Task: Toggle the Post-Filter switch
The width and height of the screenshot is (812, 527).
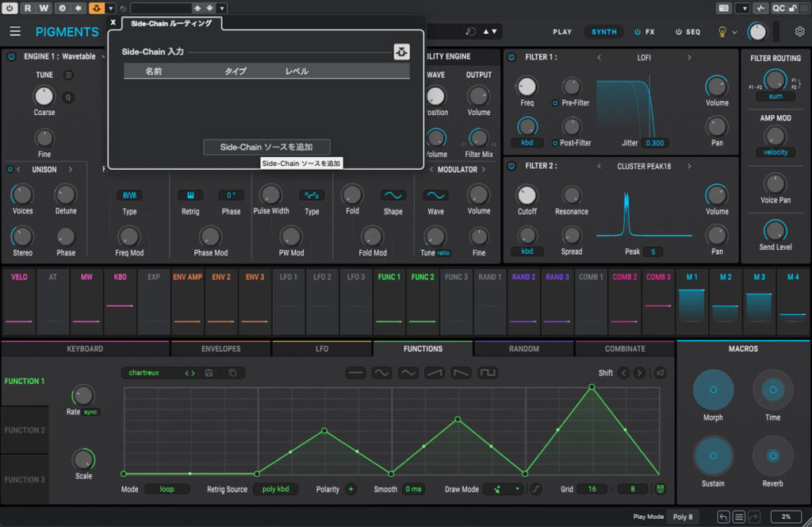Action: pos(555,143)
